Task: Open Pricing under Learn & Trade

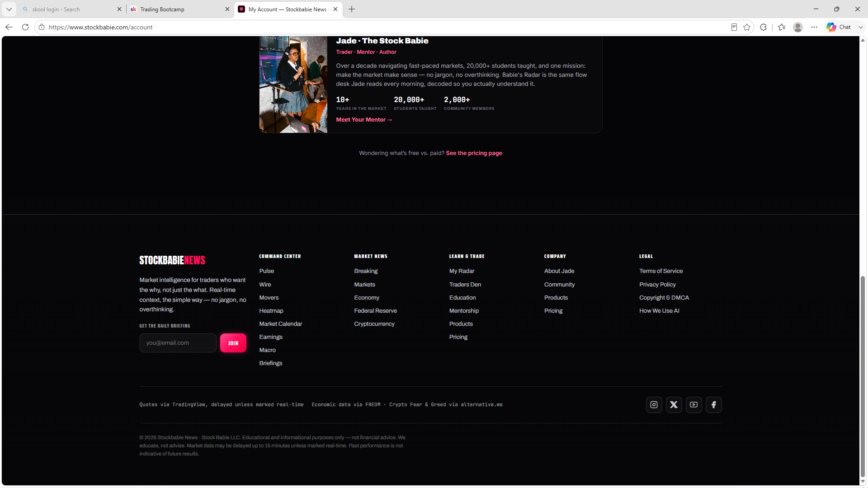Action: click(458, 337)
